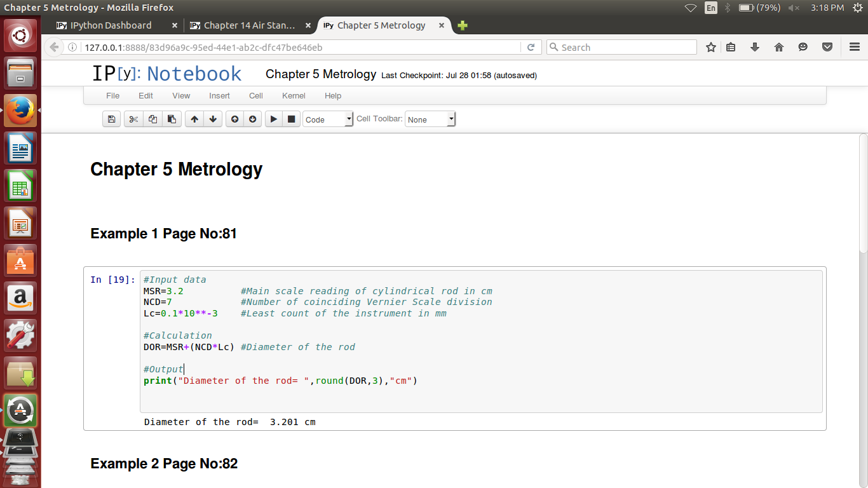The image size is (868, 488).
Task: Move the cell up with arrow icon
Action: coord(194,119)
